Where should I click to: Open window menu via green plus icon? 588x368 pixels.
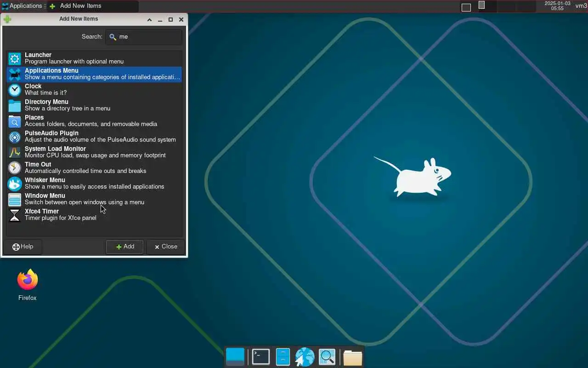point(7,19)
